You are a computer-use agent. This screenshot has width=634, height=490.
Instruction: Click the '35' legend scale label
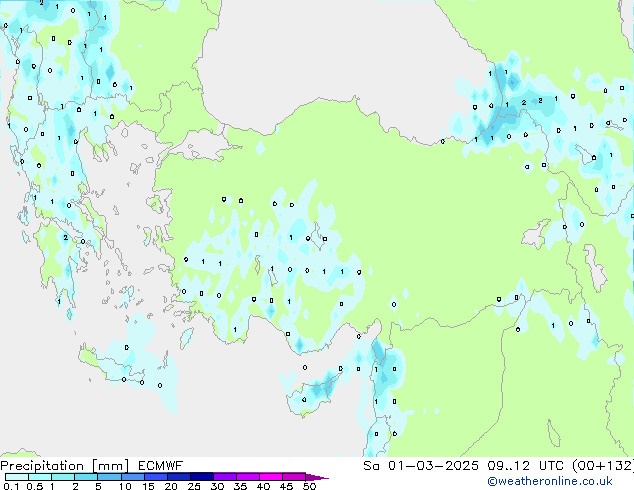tap(240, 486)
